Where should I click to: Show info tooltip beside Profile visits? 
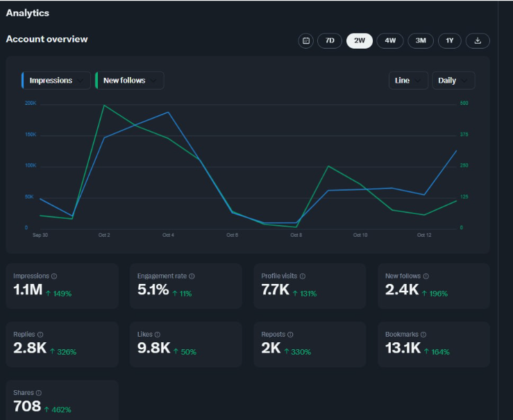coord(303,276)
